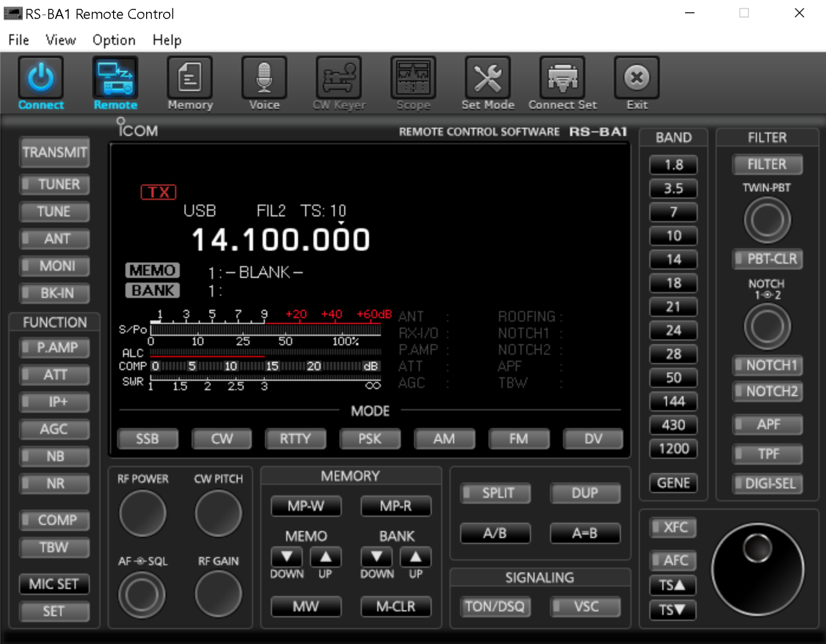Click the A/B VFO switch button
Viewport: 826px width, 644px height.
tap(496, 533)
